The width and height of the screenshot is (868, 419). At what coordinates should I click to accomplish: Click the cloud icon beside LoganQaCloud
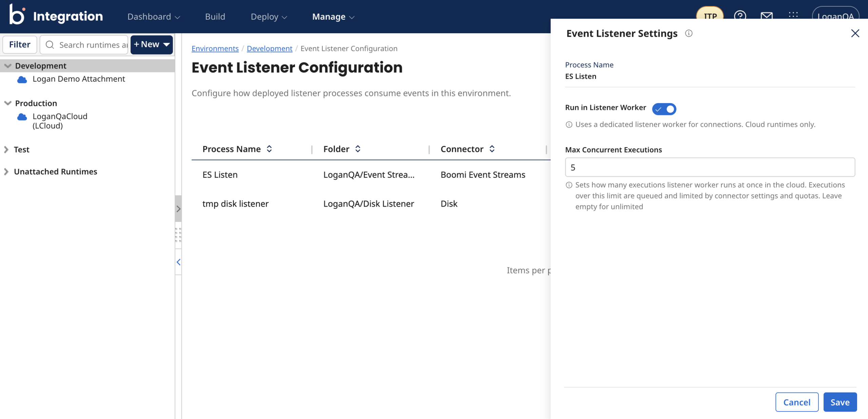[x=22, y=117]
